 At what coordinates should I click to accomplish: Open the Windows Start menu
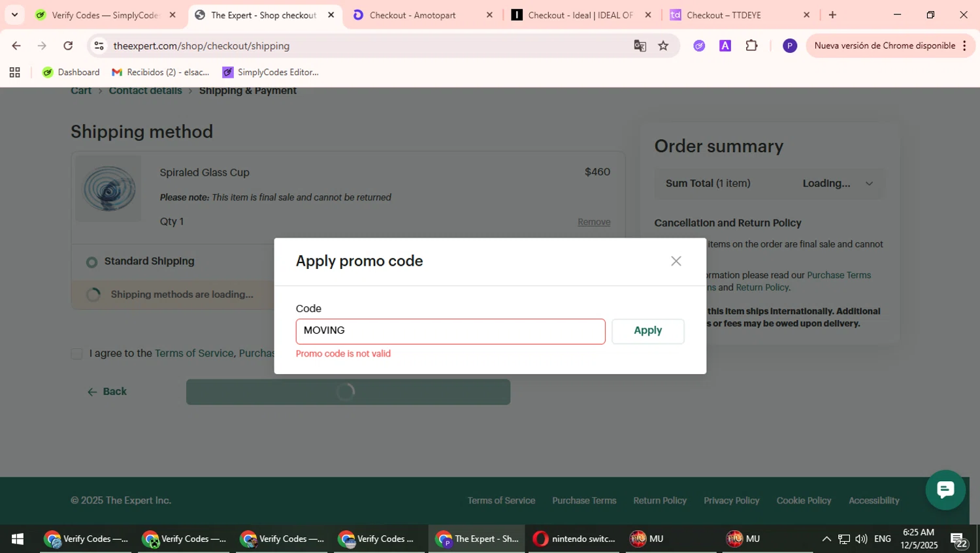pyautogui.click(x=18, y=539)
